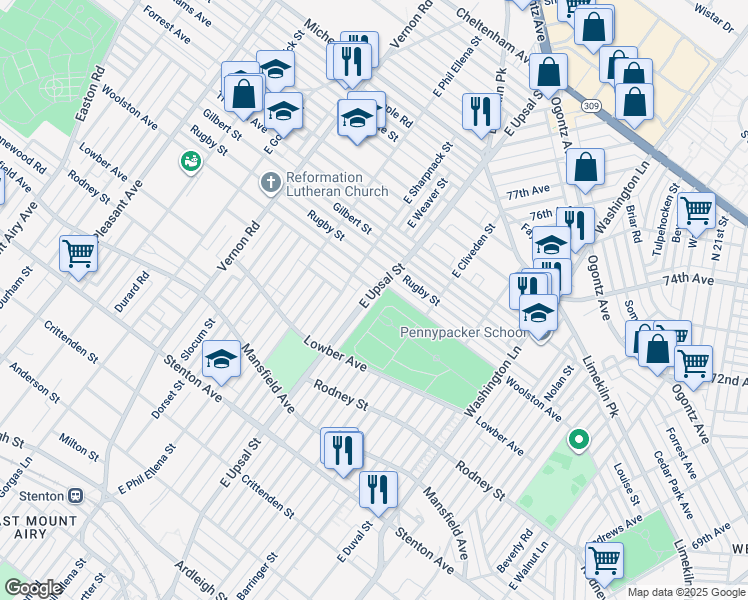Click the Map data ©2025 Google text
Screen dimensions: 748x600
pyautogui.click(x=686, y=593)
